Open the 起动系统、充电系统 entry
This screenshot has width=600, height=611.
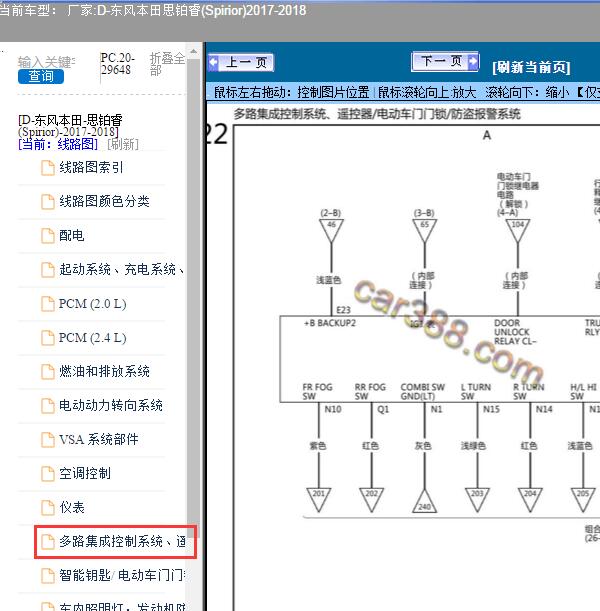point(122,269)
